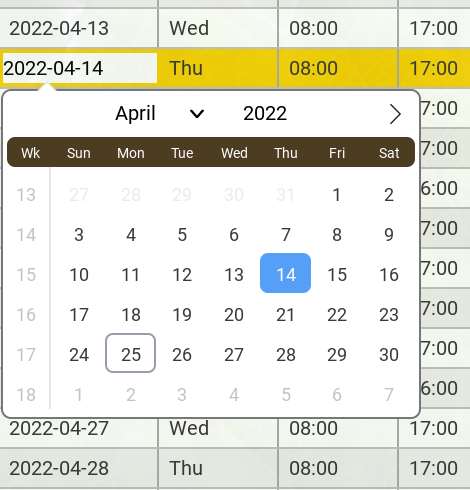Select April 20 Wednesday in calendar
The width and height of the screenshot is (470, 490).
click(x=234, y=315)
